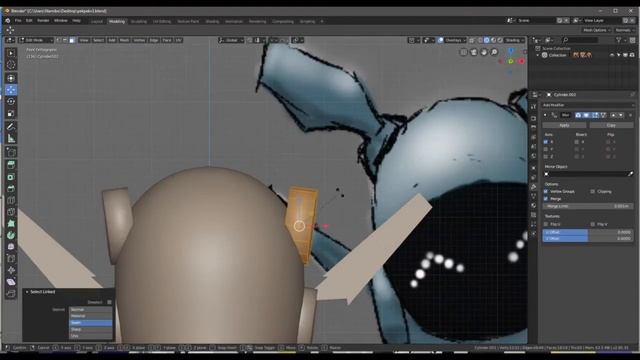Switch to wireframe shading mode icon
Viewport: 640px width, 360px height.
pyautogui.click(x=480, y=40)
